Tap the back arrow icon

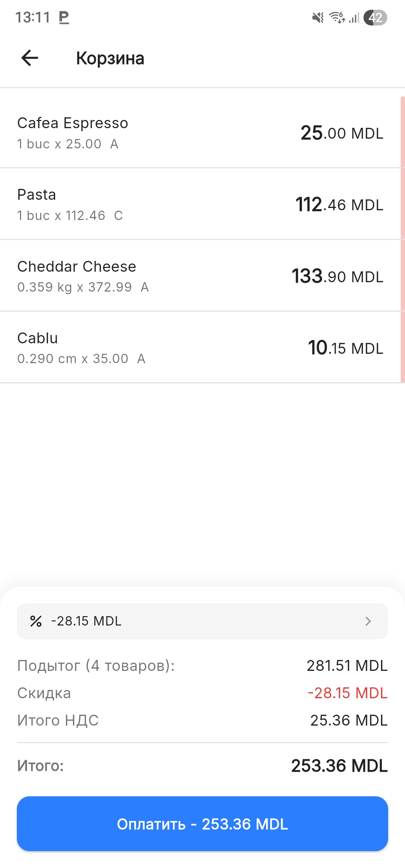pos(30,58)
